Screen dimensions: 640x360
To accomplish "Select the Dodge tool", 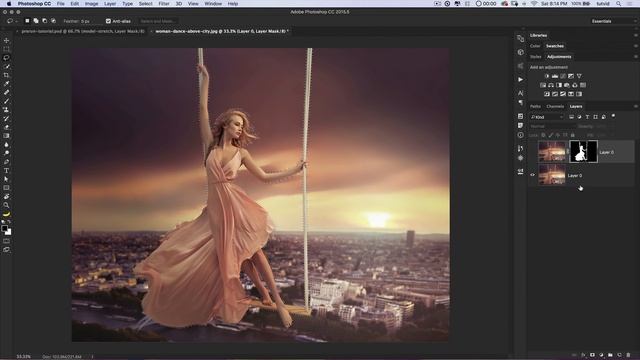I will (x=6, y=153).
